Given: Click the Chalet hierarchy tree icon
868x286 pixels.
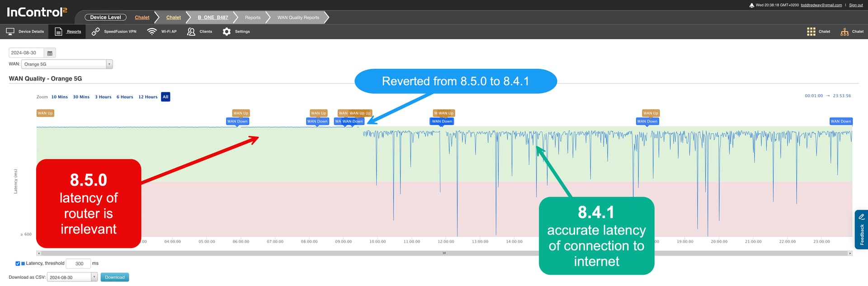Looking at the screenshot, I should pyautogui.click(x=844, y=32).
